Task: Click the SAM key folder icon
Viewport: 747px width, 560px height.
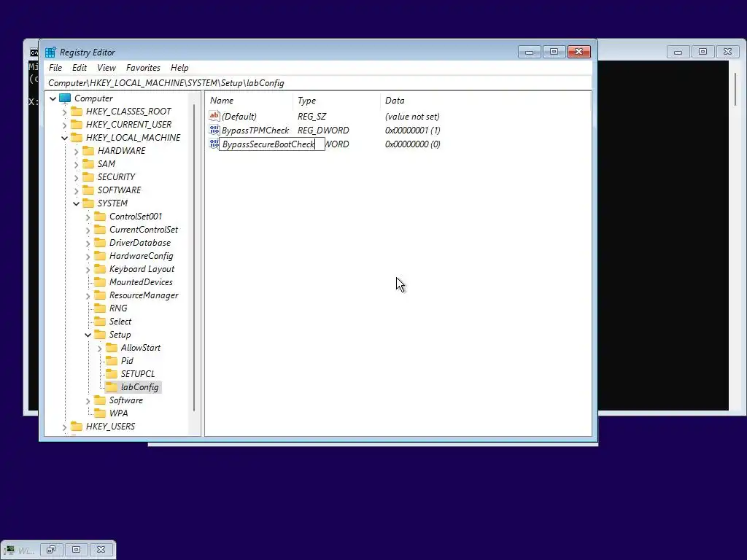Action: 88,164
